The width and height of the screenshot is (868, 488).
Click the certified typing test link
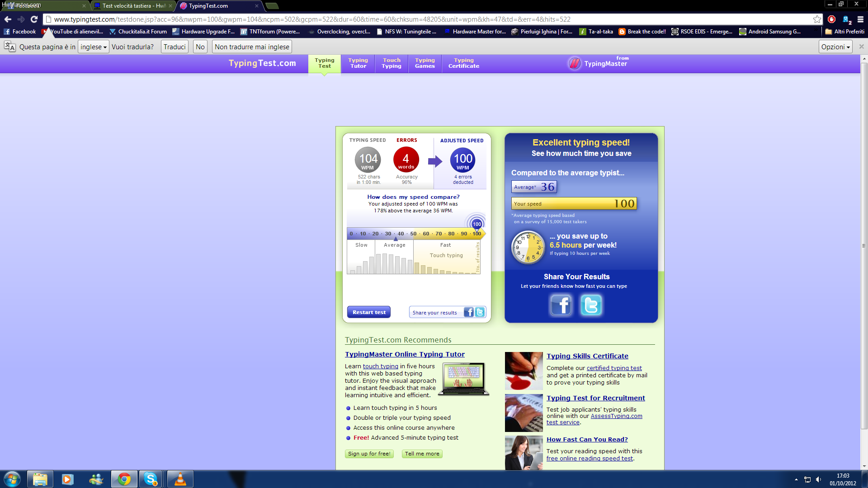click(614, 368)
